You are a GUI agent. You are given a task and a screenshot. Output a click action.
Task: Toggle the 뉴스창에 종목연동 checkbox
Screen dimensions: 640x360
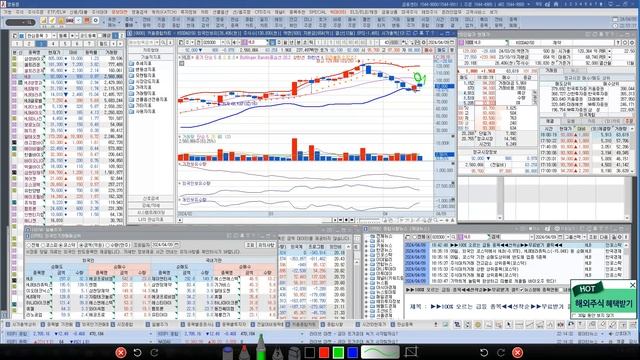coord(522,289)
